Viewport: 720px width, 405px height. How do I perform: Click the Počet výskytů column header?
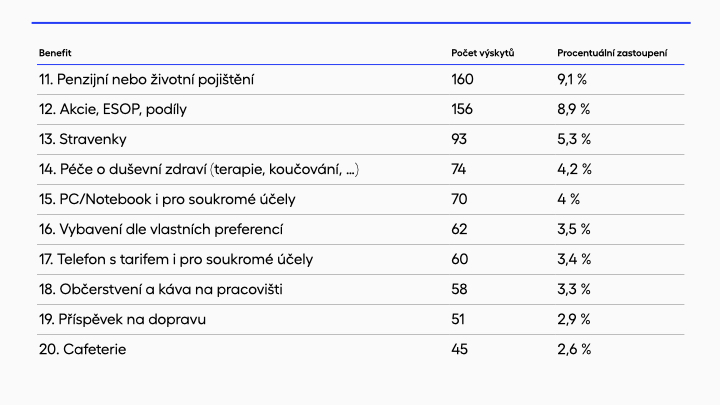click(x=482, y=52)
